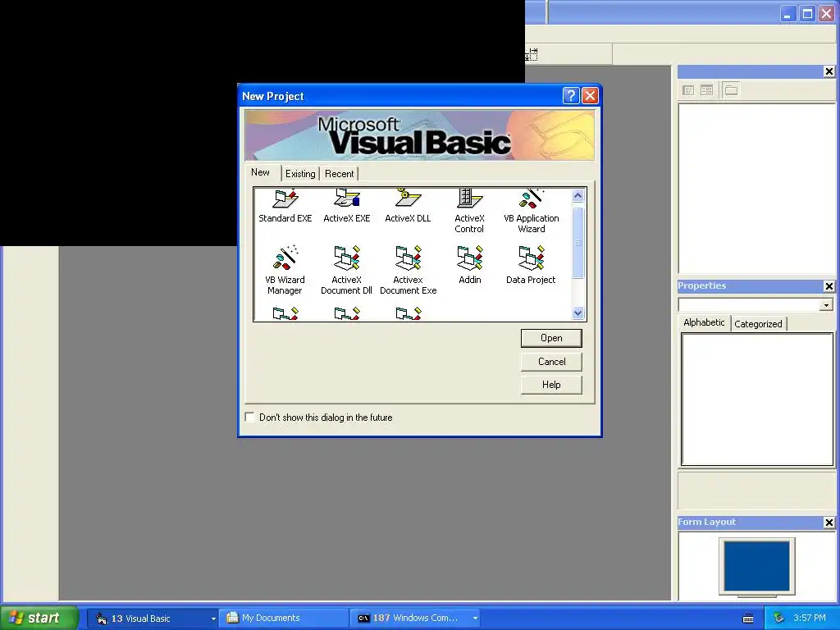Viewport: 840px width, 630px height.
Task: Expand the Visual Basic taskbar group arrow
Action: (212, 619)
